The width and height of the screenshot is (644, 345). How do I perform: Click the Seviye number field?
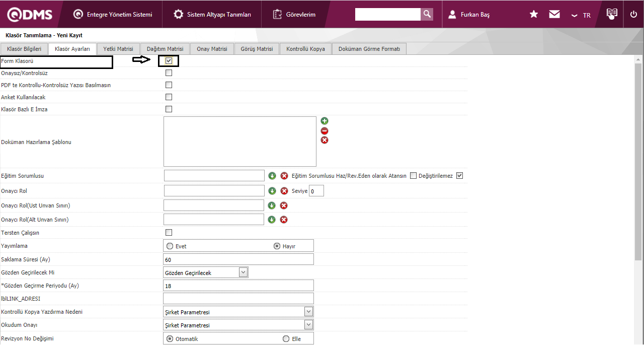[x=316, y=191]
